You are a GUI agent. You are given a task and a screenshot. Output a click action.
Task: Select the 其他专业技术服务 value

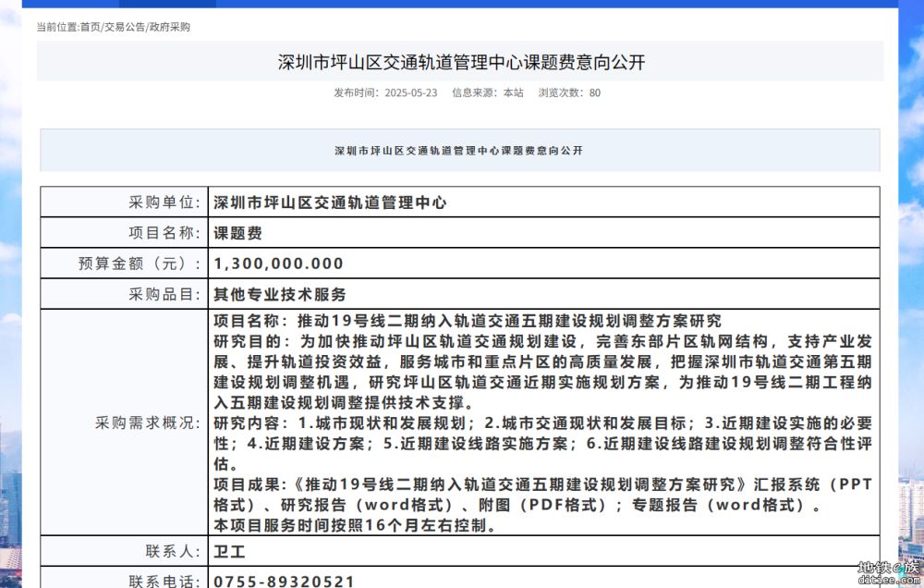279,294
